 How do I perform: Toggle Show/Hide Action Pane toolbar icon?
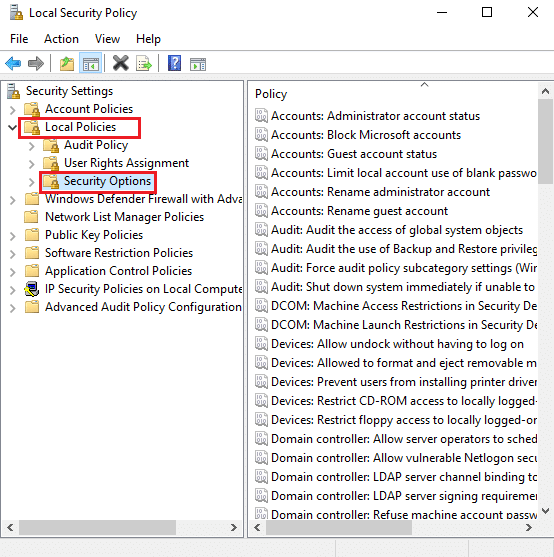point(198,64)
